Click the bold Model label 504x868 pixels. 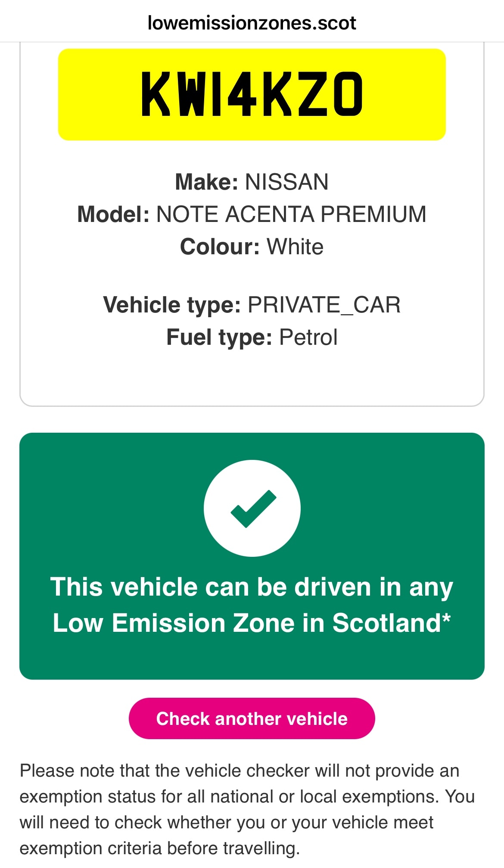(113, 214)
